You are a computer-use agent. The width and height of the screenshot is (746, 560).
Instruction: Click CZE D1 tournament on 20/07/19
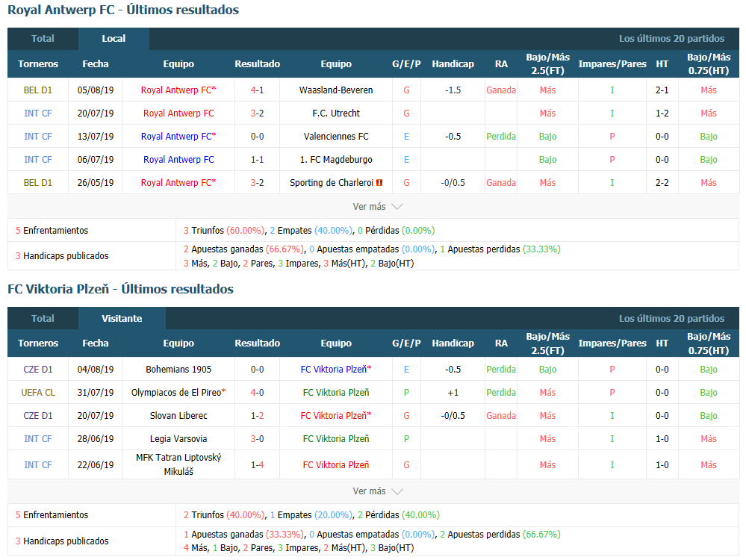click(38, 416)
